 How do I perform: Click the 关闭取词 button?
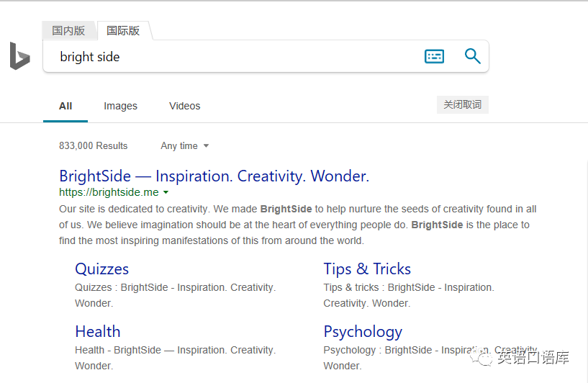[462, 104]
